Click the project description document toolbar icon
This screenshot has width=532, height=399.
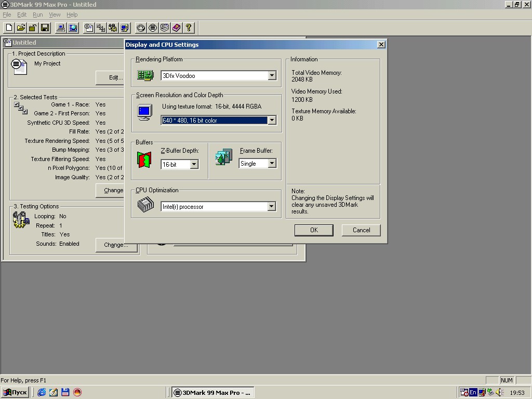coord(89,28)
